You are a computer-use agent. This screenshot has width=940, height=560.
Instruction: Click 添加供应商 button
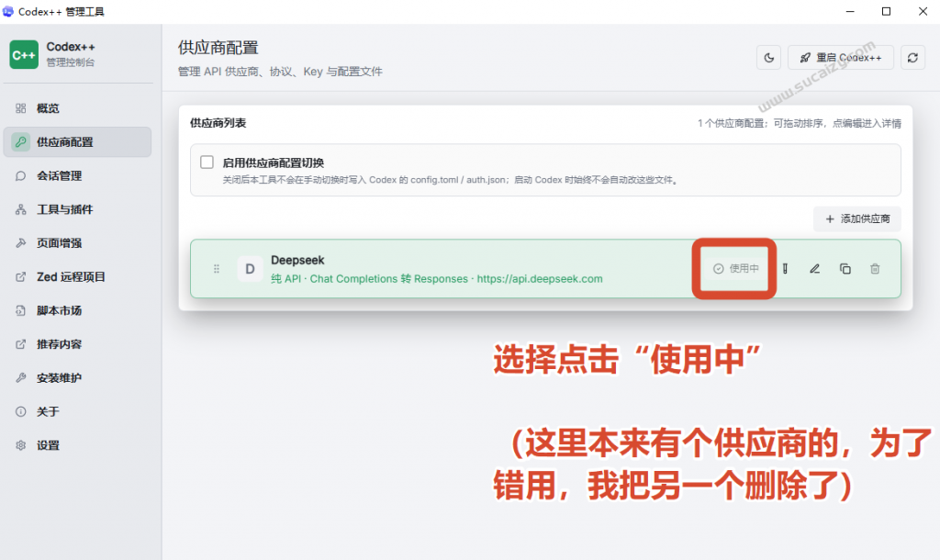857,218
